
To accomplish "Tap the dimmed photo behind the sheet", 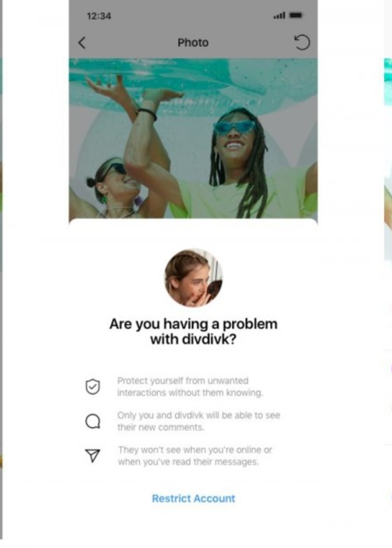I will tap(193, 138).
